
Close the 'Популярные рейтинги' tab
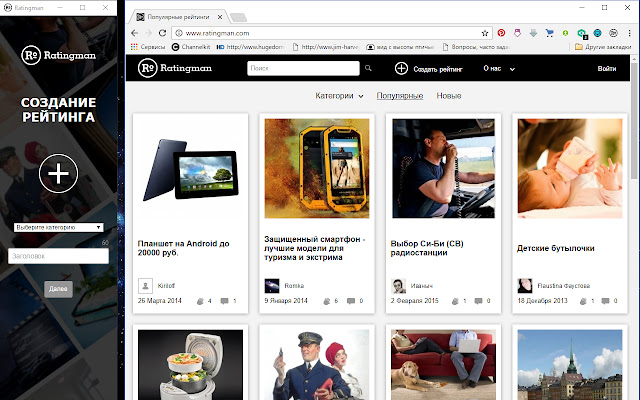(220, 17)
